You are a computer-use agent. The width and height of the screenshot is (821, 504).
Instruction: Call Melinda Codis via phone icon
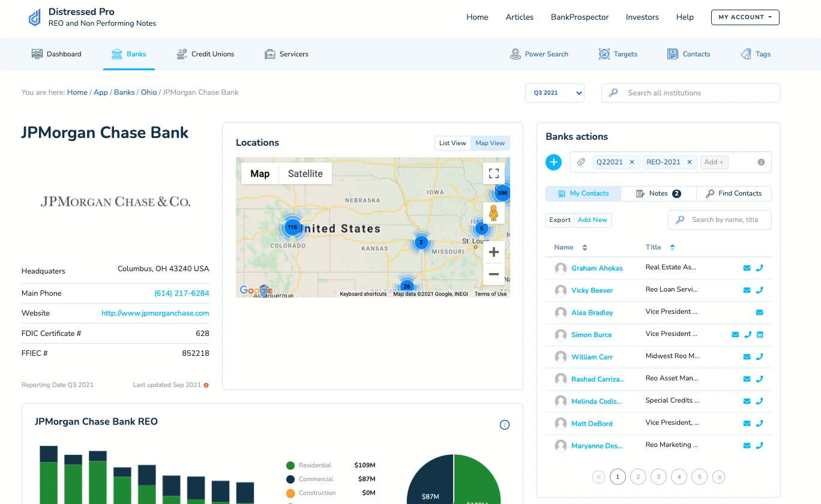click(760, 401)
